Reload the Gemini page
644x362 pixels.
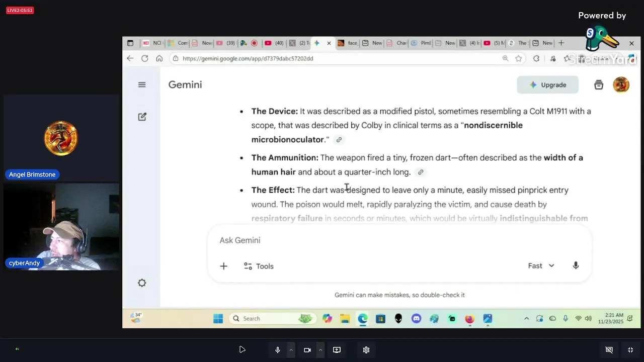click(x=145, y=58)
